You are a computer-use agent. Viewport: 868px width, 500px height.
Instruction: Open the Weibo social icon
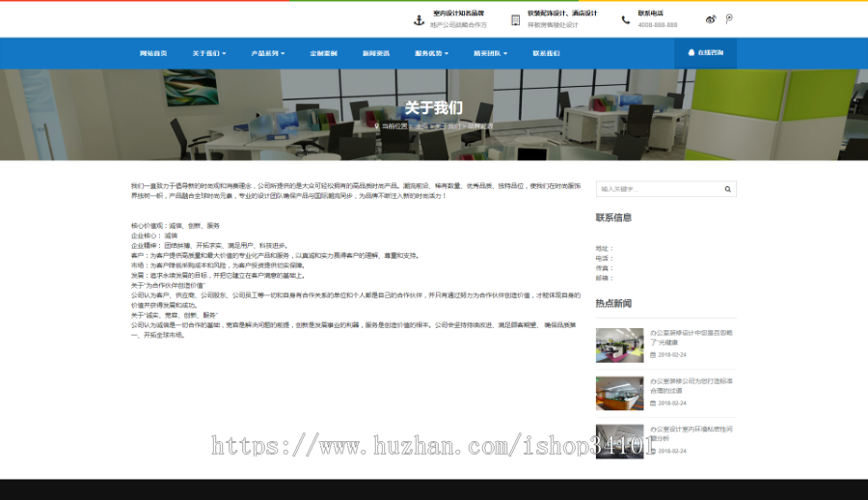coord(711,19)
